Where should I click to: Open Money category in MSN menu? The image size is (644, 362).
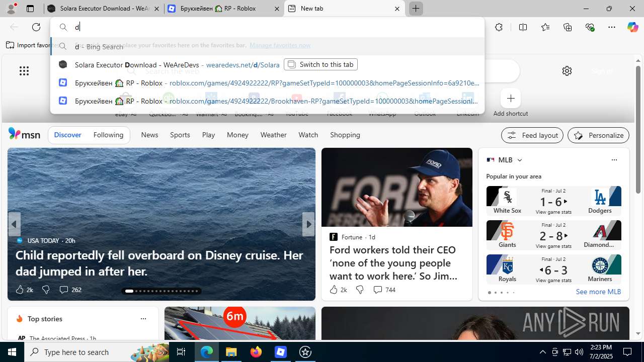pyautogui.click(x=237, y=135)
